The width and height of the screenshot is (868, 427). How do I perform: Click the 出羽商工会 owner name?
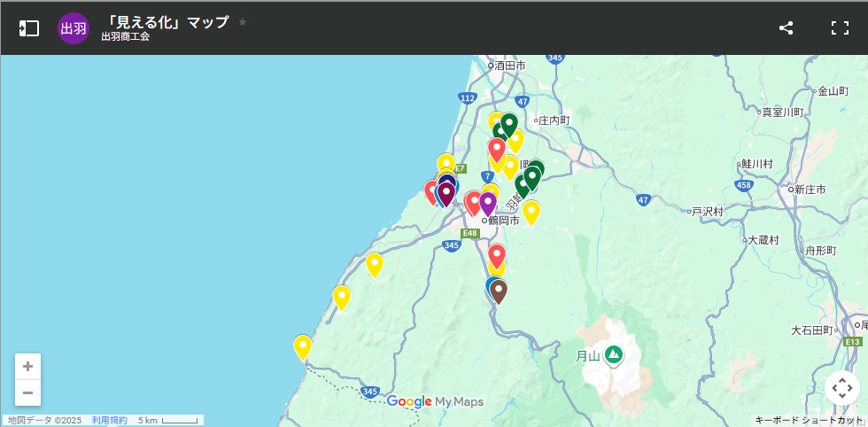[x=126, y=37]
